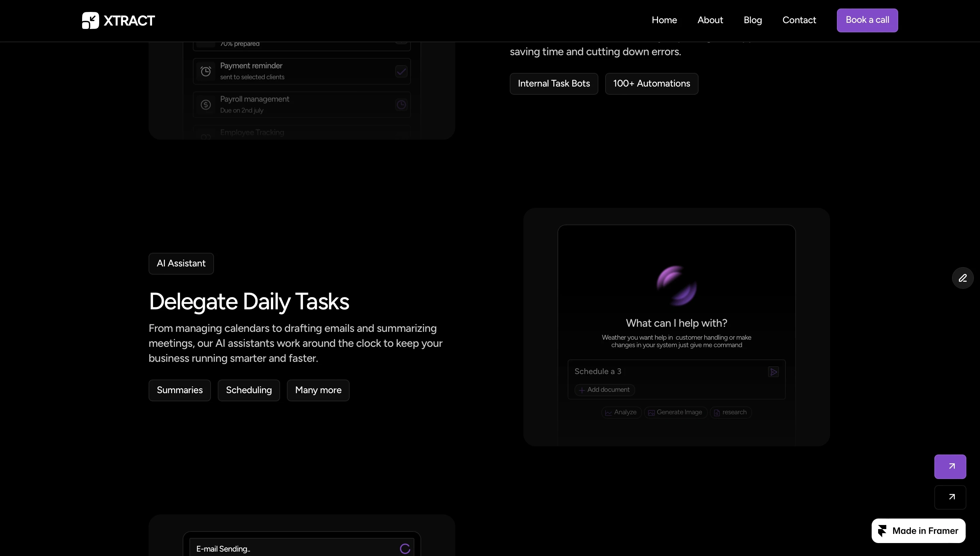Open the Blog menu item
This screenshot has width=980, height=556.
click(x=752, y=20)
